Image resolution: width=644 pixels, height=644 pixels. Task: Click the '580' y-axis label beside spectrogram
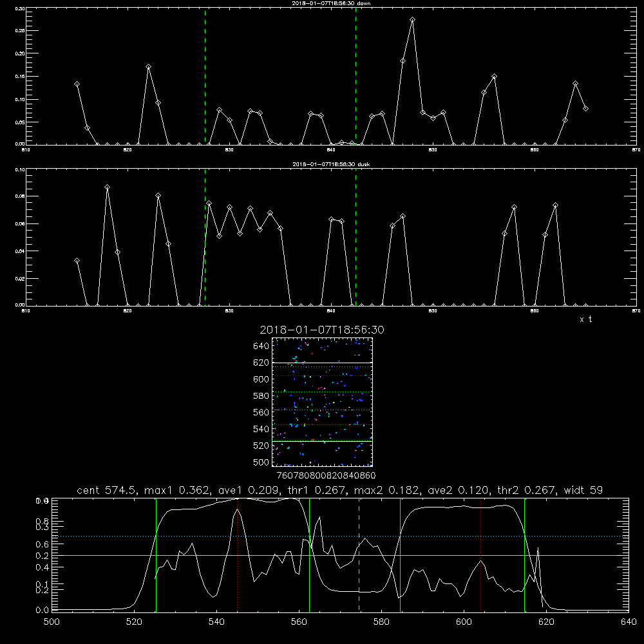(261, 396)
